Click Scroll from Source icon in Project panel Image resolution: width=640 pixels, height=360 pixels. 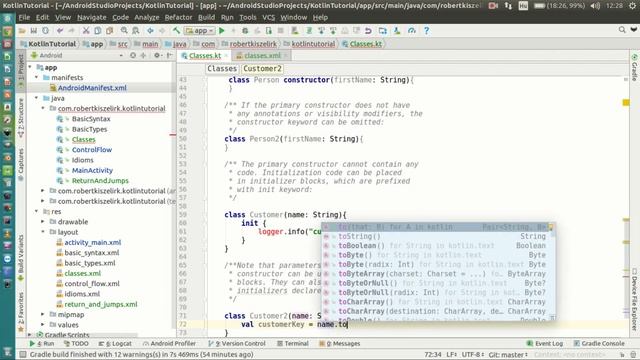pos(133,55)
